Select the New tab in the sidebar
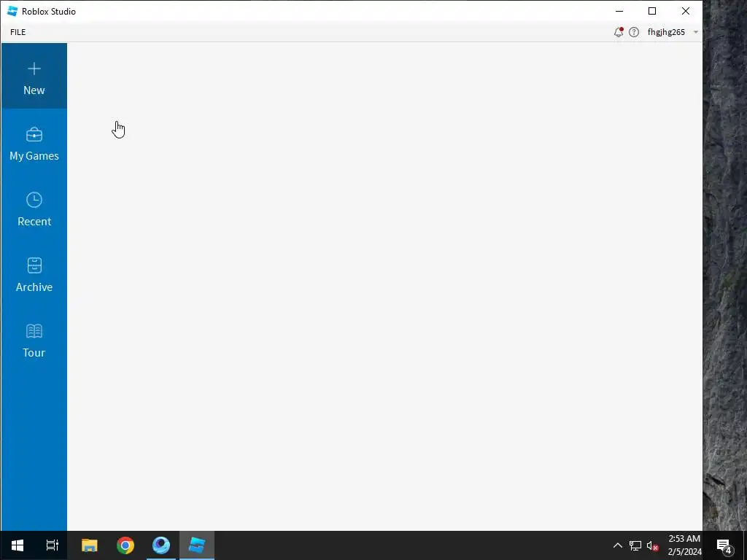Screen dimensions: 747x560 [34, 76]
